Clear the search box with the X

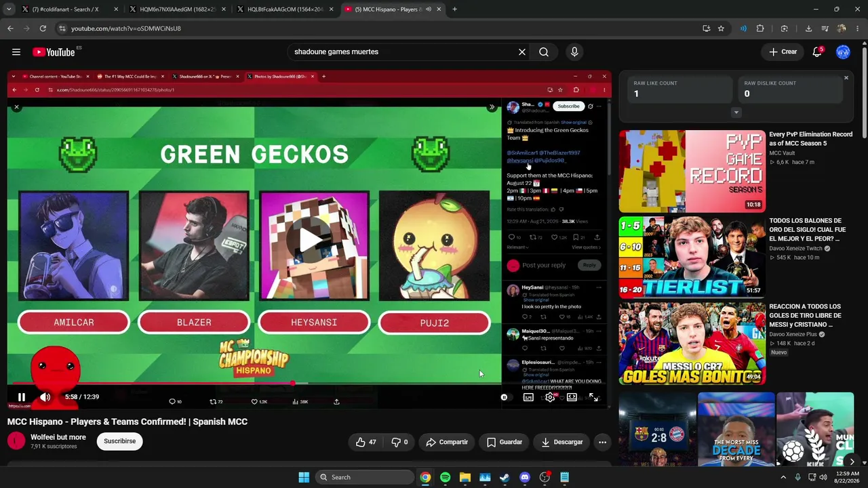point(522,52)
